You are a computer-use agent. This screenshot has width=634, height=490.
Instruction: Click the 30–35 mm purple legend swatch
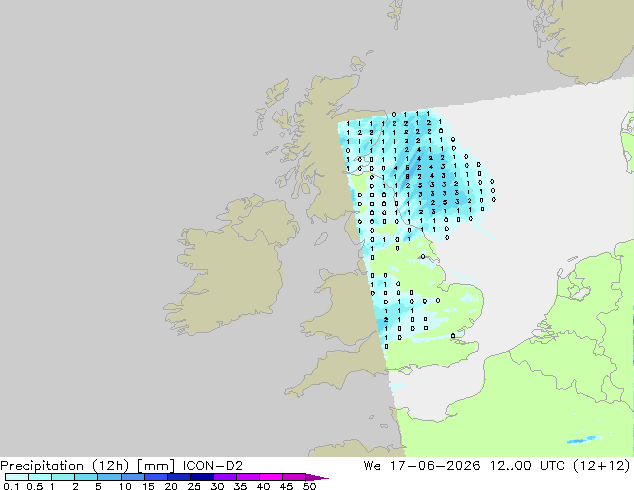(225, 477)
